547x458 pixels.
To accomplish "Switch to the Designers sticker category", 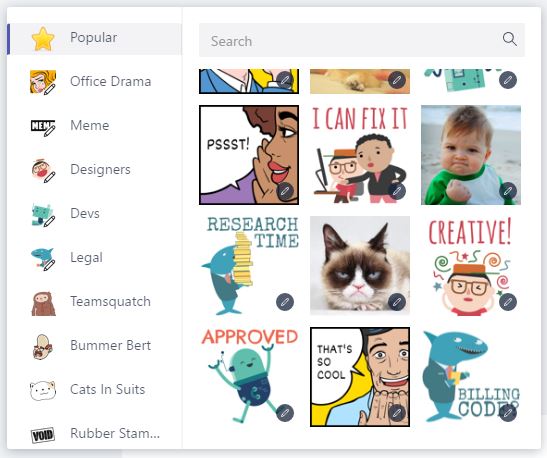I will 94,170.
